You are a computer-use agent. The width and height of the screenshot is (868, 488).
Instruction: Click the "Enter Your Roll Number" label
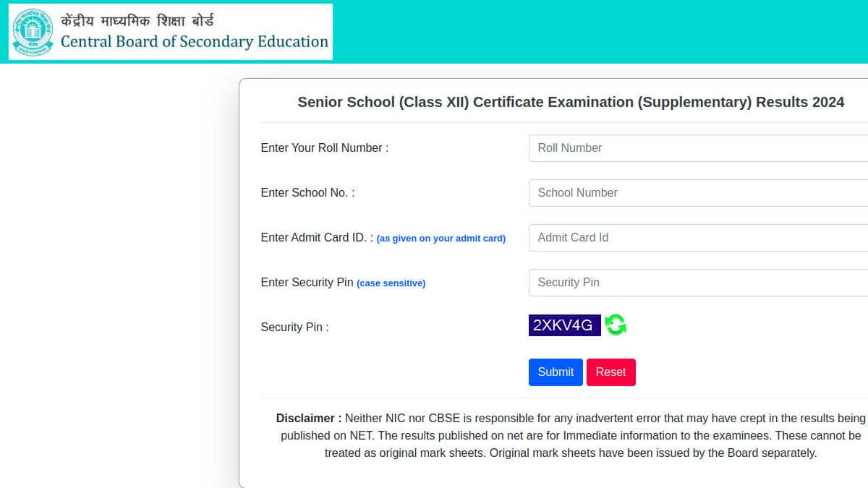coord(324,147)
